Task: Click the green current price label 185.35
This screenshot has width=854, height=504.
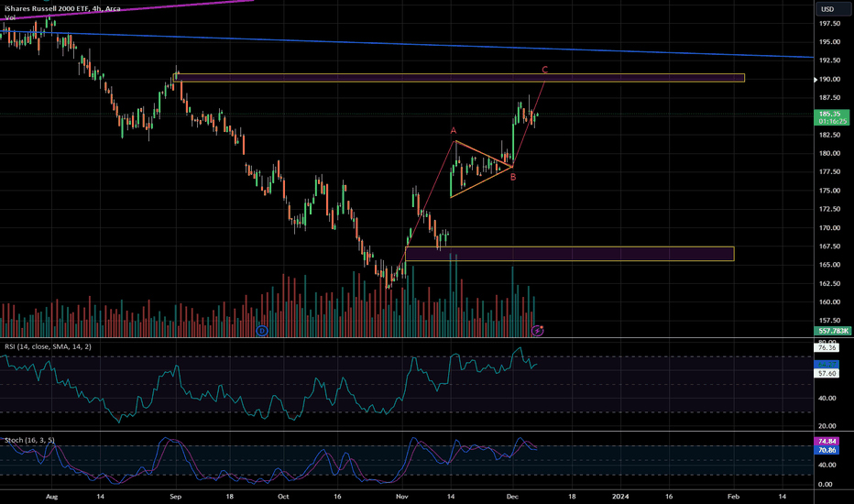Action: pyautogui.click(x=833, y=117)
